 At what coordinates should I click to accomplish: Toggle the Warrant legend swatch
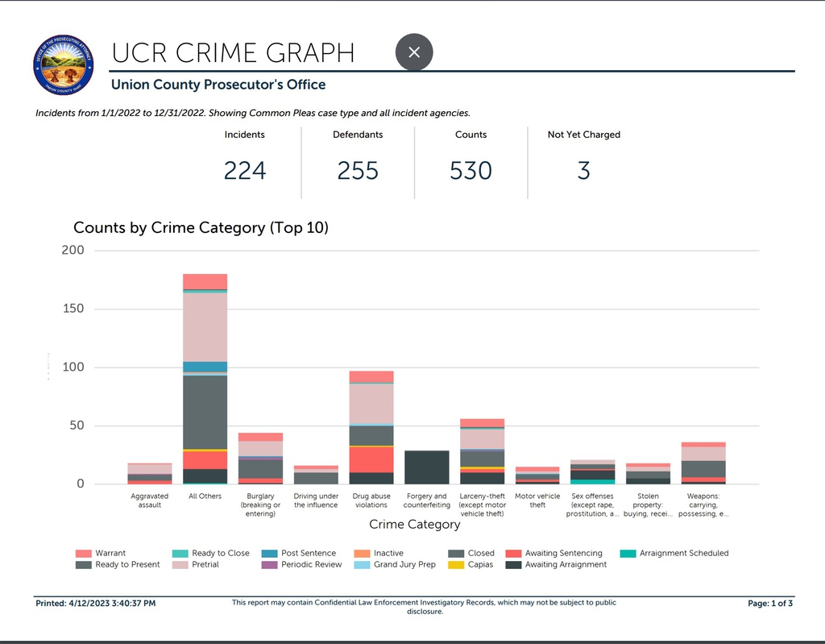click(84, 554)
